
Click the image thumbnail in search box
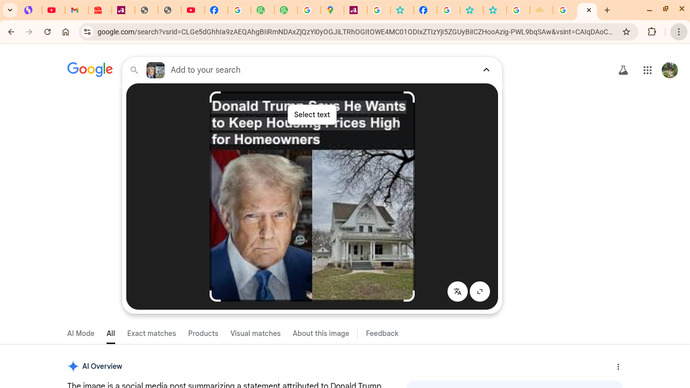click(x=155, y=70)
